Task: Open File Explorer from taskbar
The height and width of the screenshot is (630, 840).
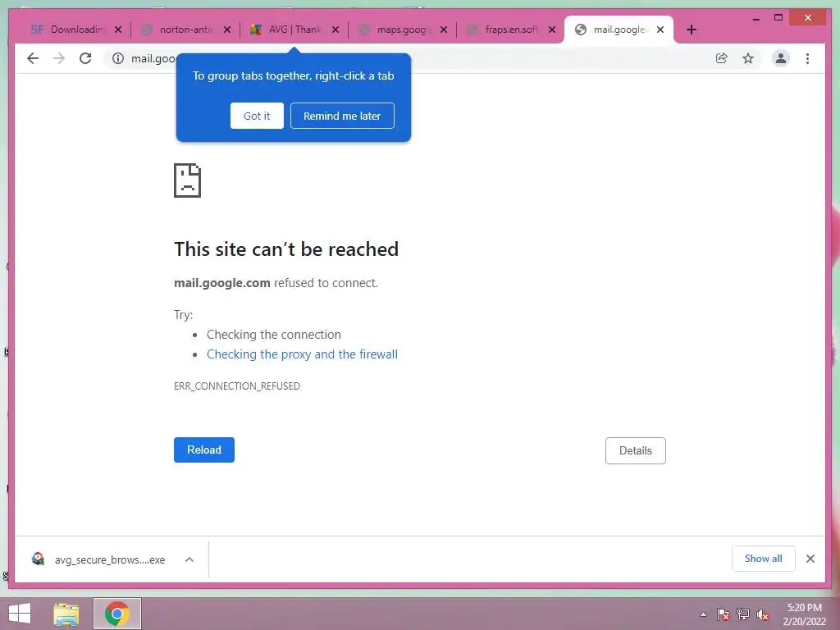Action: coord(66,614)
